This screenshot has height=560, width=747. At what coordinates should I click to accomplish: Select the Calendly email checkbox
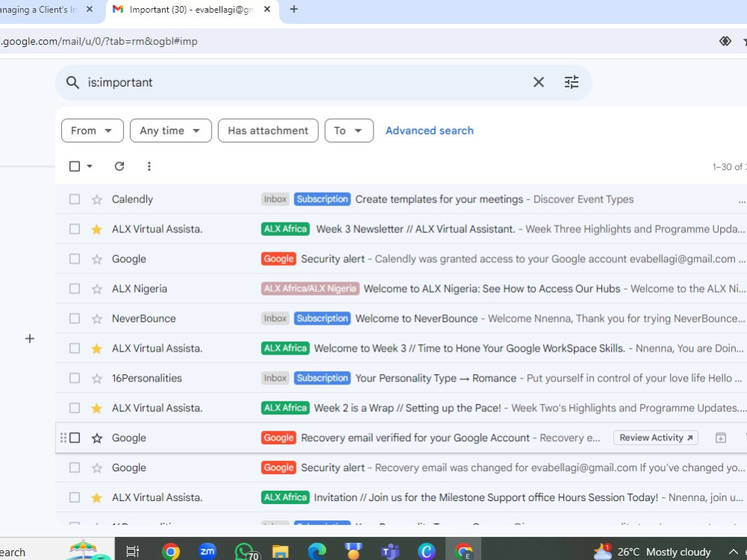74,199
